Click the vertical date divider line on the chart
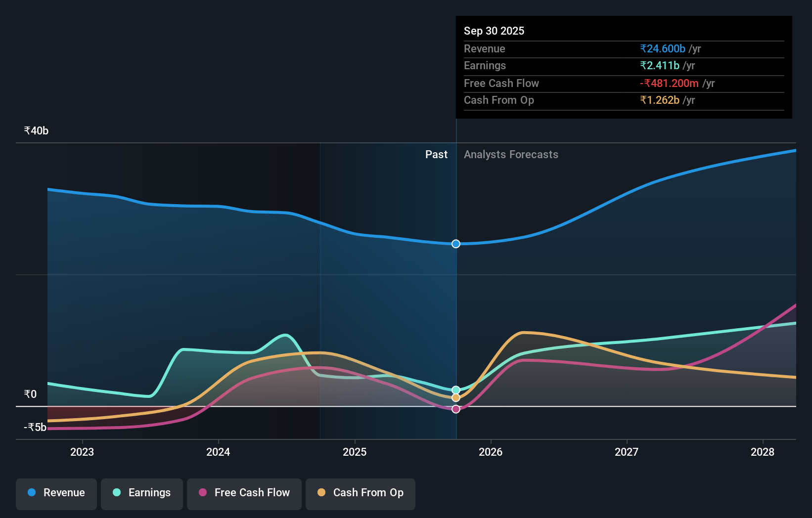812x518 pixels. pos(455,297)
